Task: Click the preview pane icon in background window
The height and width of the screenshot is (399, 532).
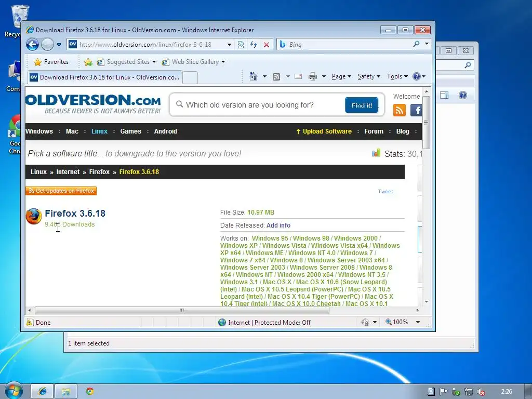Action: (444, 95)
